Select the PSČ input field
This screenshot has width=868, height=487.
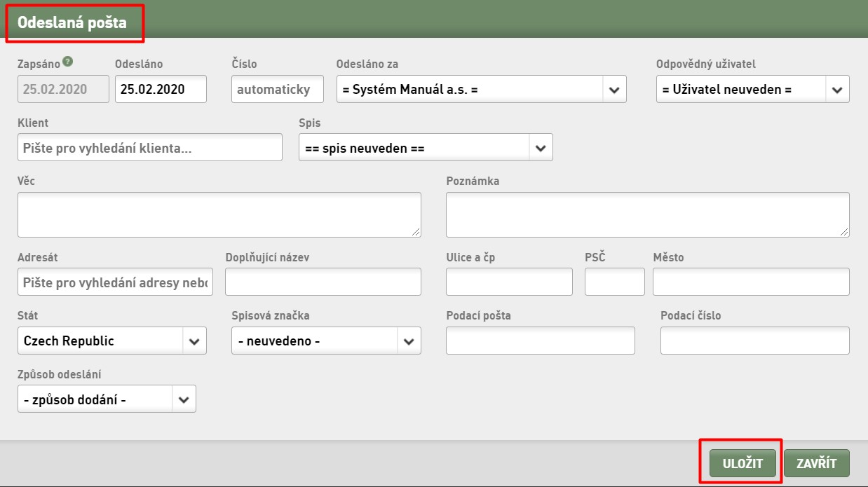(615, 282)
